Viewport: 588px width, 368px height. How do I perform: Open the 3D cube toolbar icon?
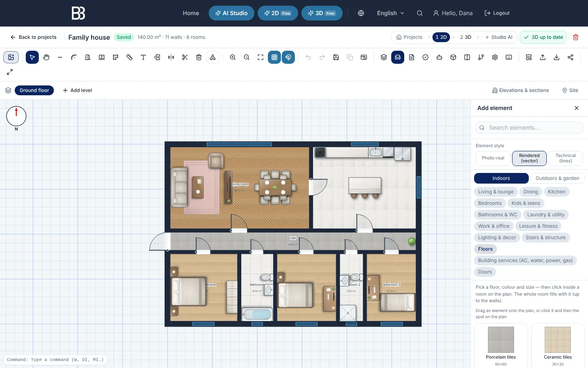(x=453, y=57)
